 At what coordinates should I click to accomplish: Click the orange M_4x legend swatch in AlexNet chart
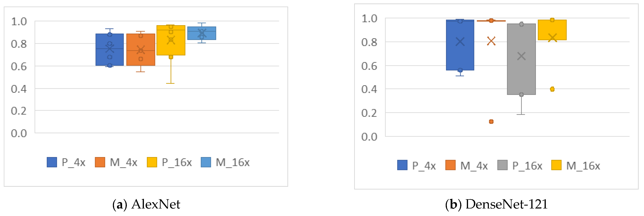(x=100, y=162)
